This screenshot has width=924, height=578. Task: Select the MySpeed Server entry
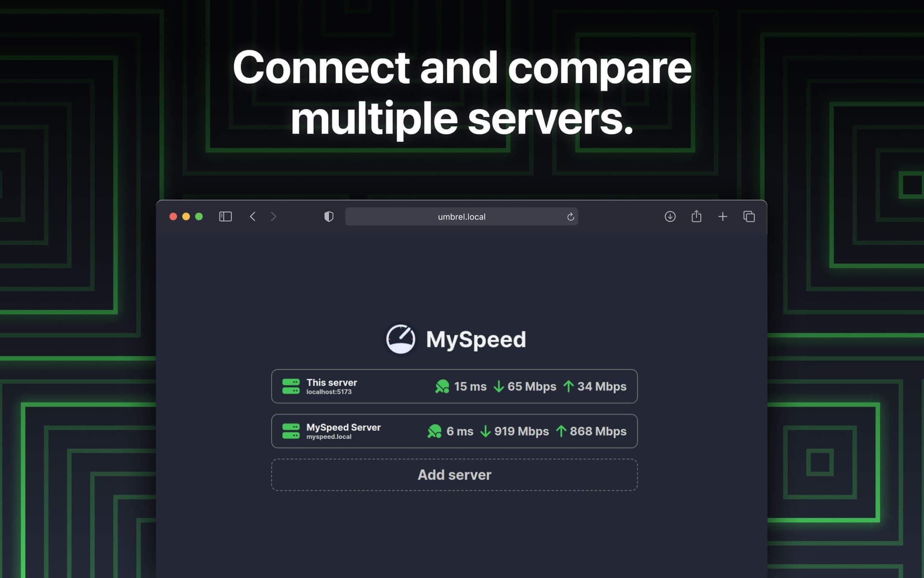(x=454, y=431)
